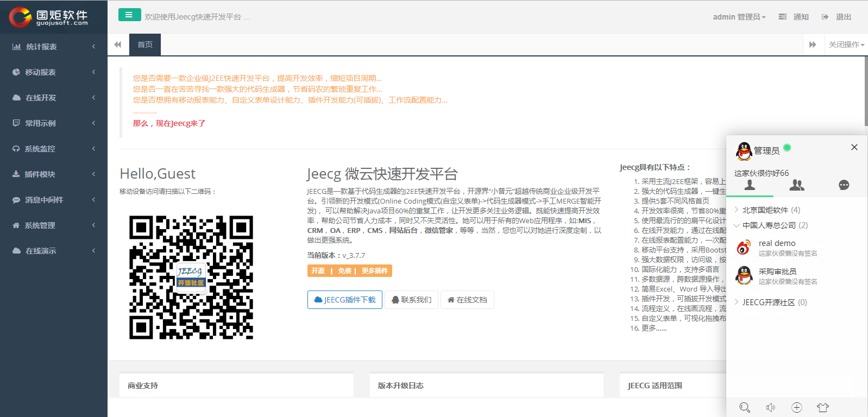Image resolution: width=868 pixels, height=417 pixels.
Task: Click the 插件模块 download icon
Action: (16, 174)
